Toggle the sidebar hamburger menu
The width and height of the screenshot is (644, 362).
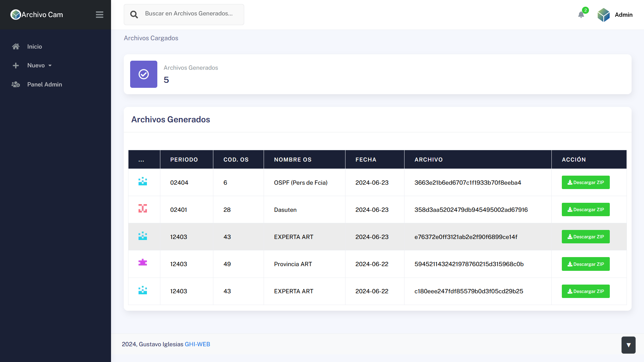[99, 15]
